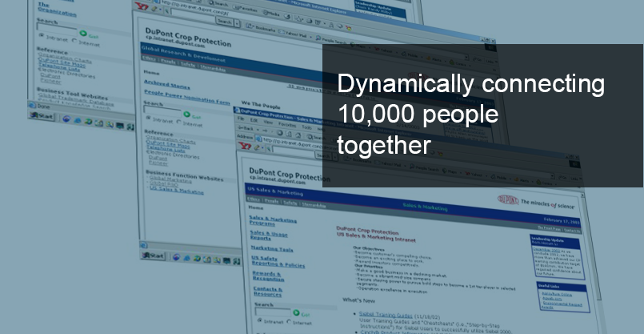
Task: Click Back arrow in front Sales & Marketing window
Action: coord(240,127)
